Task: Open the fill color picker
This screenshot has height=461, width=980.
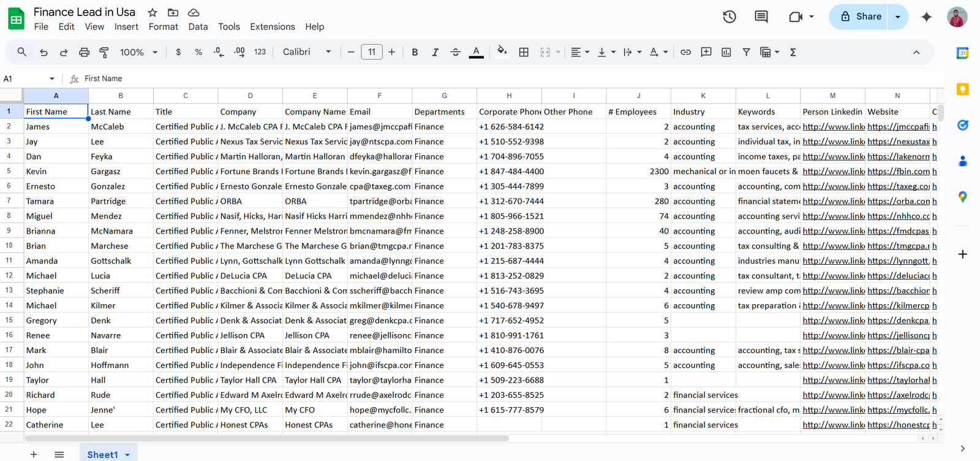Action: [502, 51]
